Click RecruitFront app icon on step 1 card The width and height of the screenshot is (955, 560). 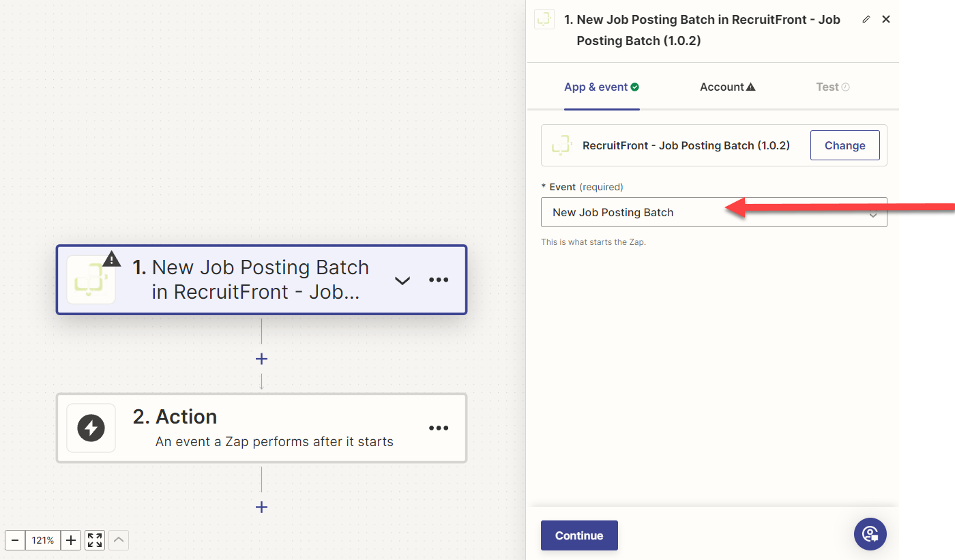[x=91, y=280]
